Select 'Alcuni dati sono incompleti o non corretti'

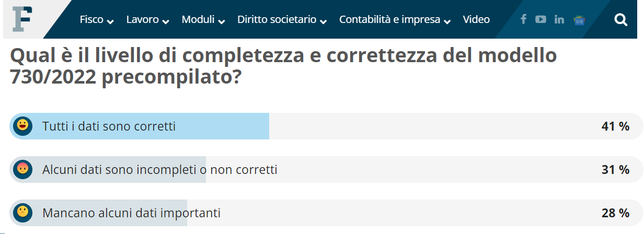[x=159, y=169]
